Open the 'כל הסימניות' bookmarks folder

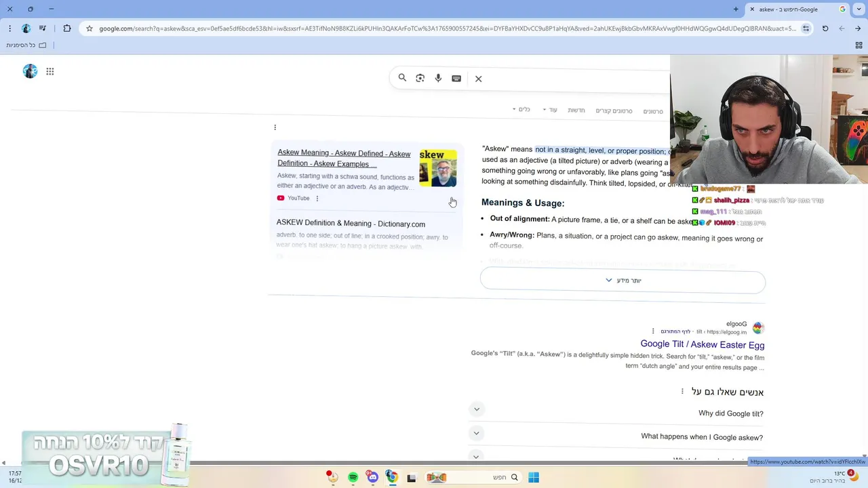[x=26, y=45]
